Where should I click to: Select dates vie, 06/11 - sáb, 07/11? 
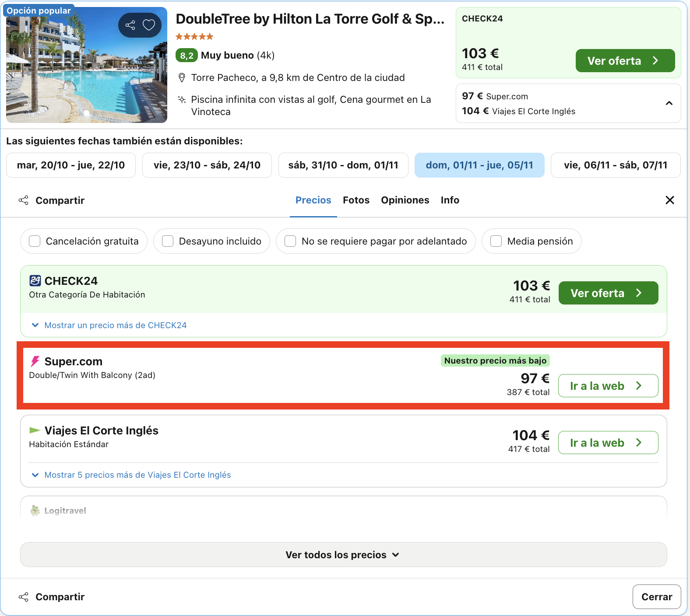point(616,165)
